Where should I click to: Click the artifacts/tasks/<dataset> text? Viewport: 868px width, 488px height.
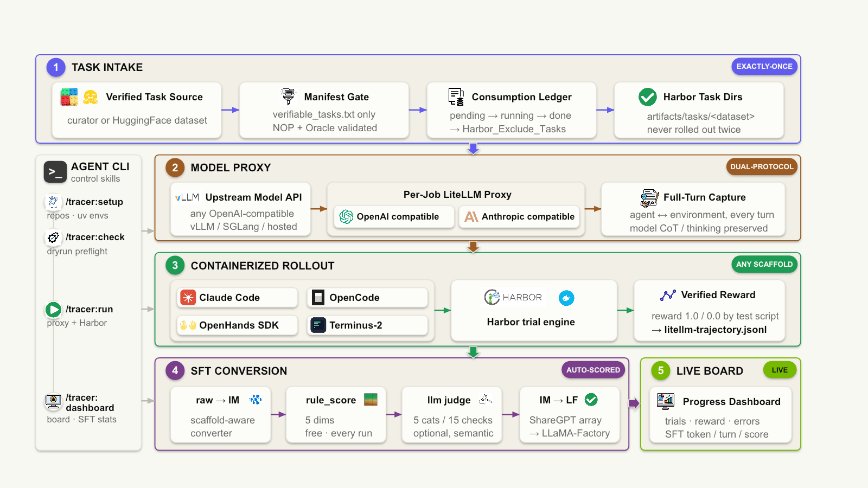click(x=700, y=117)
